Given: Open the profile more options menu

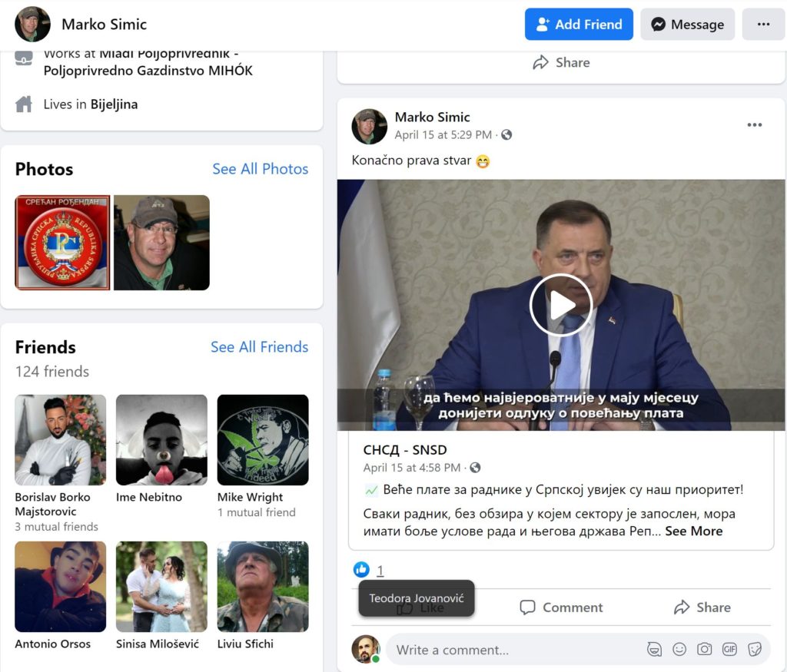Looking at the screenshot, I should 763,25.
